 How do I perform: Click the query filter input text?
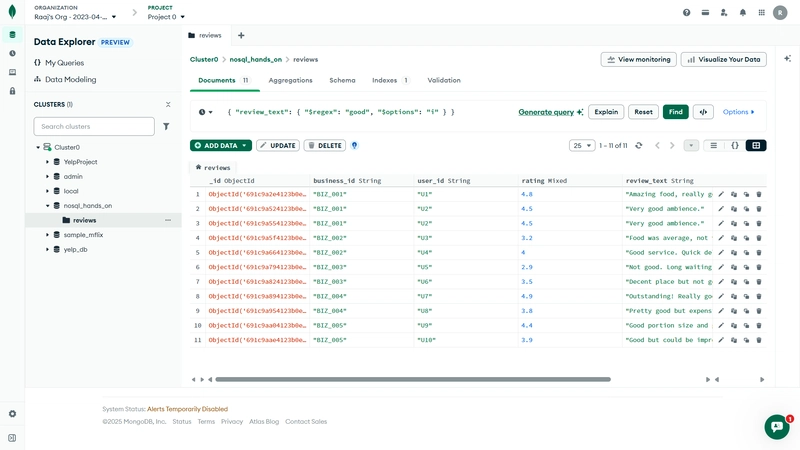click(341, 112)
